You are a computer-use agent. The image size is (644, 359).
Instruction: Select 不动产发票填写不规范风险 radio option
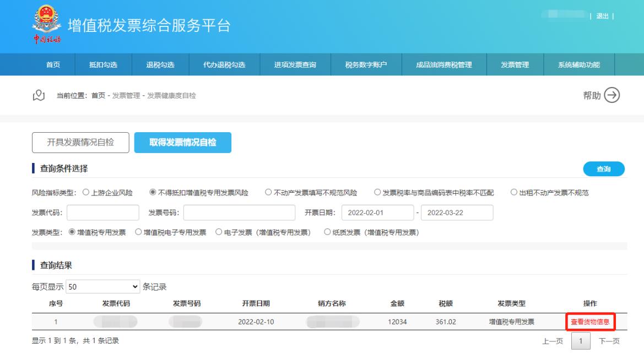(x=268, y=193)
